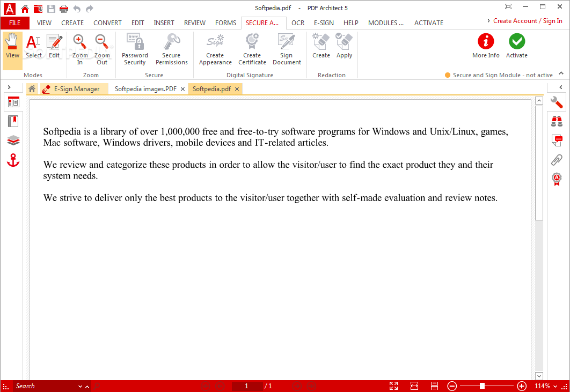Open Secure Permissions
The image size is (570, 392).
[x=172, y=49]
